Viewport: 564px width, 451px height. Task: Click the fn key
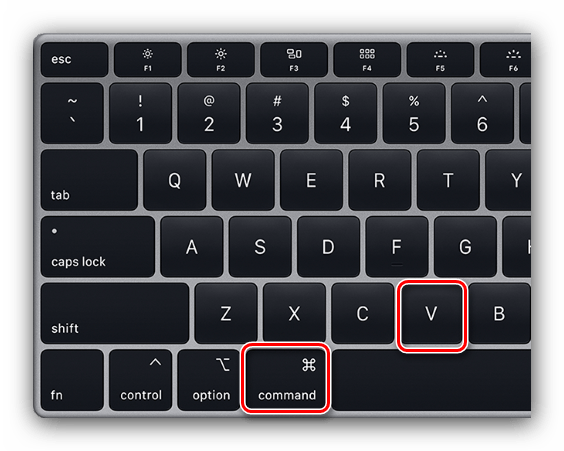[72, 380]
